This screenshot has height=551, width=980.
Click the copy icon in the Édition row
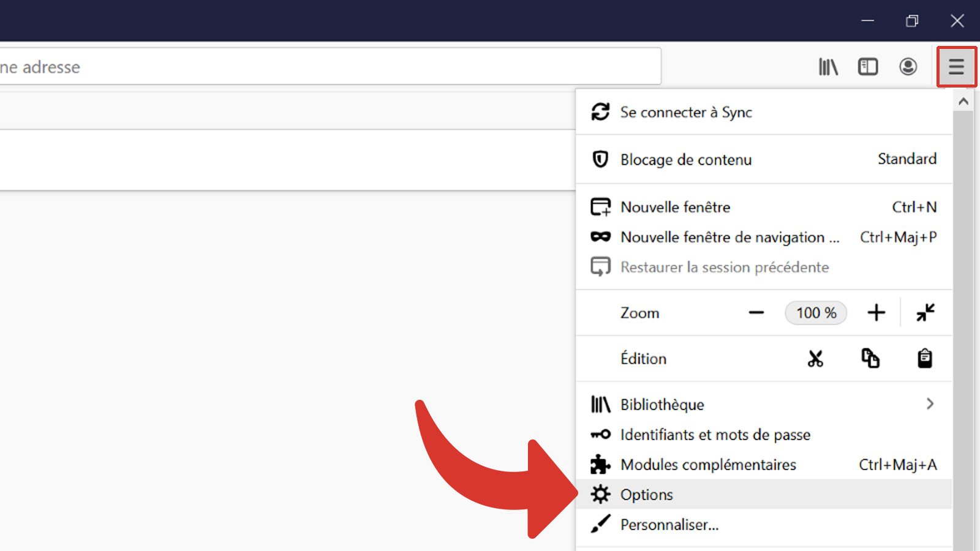(x=872, y=359)
